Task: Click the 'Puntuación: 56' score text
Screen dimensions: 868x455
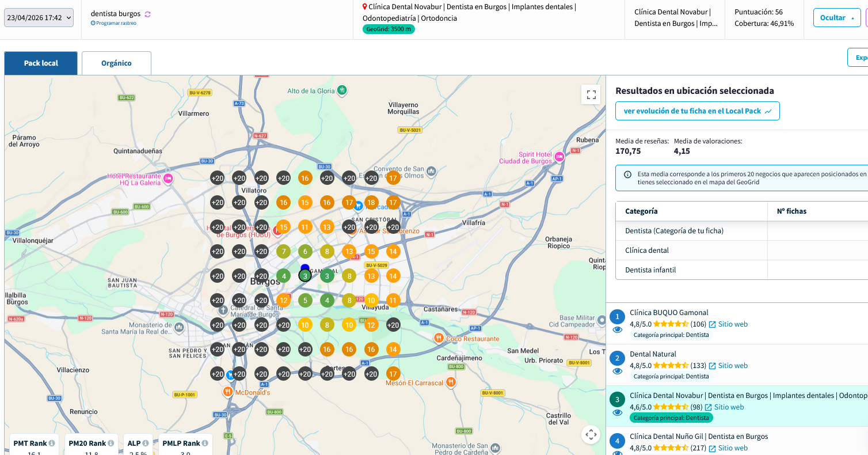Action: [759, 12]
